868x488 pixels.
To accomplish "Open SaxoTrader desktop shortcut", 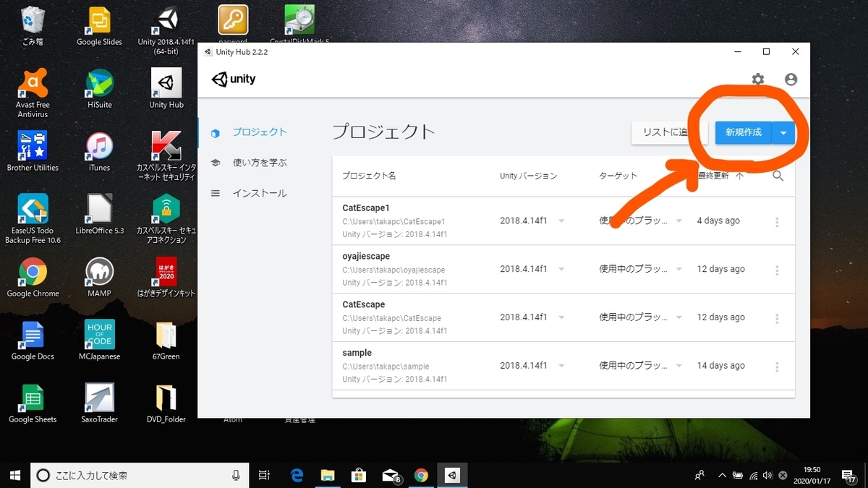I will point(99,403).
